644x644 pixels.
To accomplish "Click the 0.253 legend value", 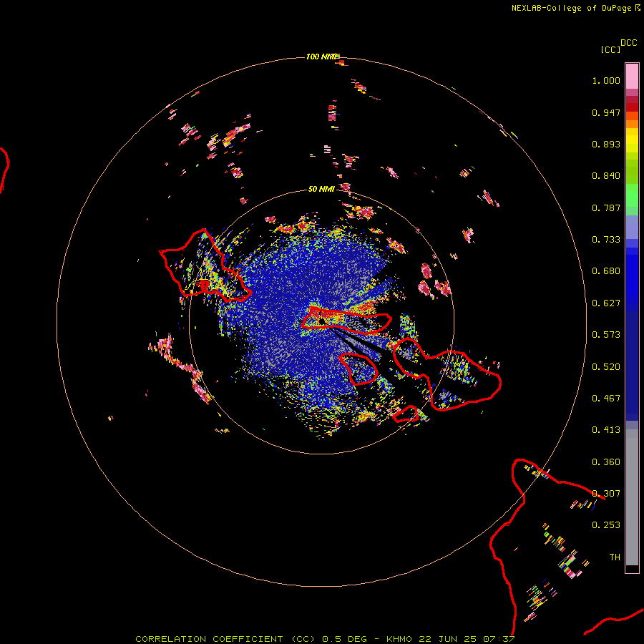I will pos(606,525).
